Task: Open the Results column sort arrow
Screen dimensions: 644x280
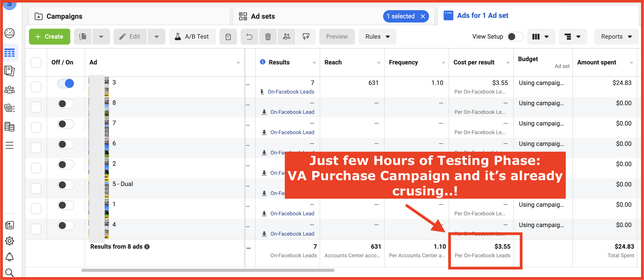Action: [314, 63]
